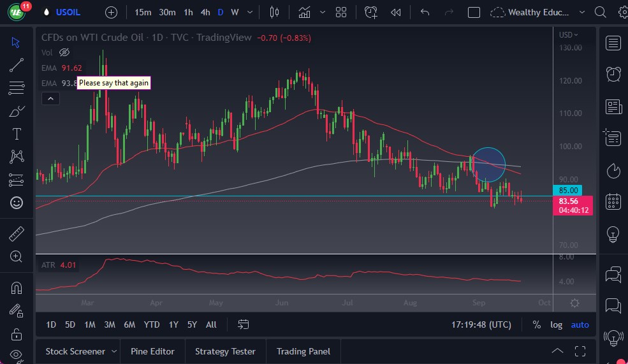
Task: Click the bar replay rewind icon
Action: (396, 12)
